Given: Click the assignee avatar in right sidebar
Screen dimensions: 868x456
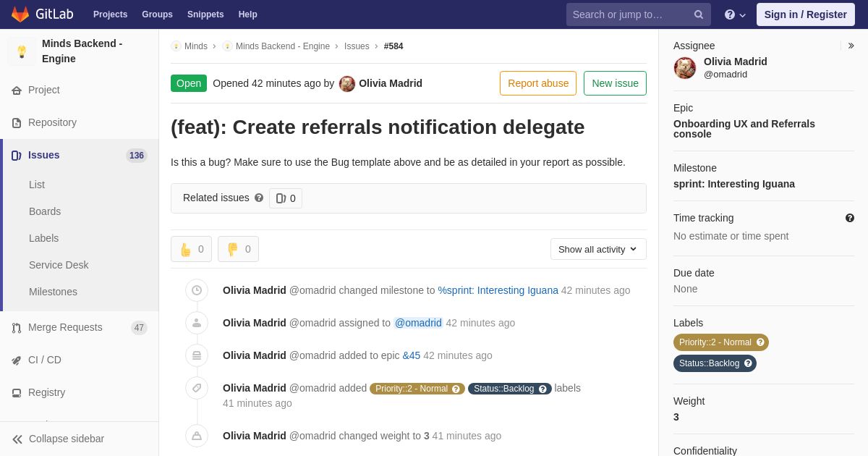Looking at the screenshot, I should [685, 68].
